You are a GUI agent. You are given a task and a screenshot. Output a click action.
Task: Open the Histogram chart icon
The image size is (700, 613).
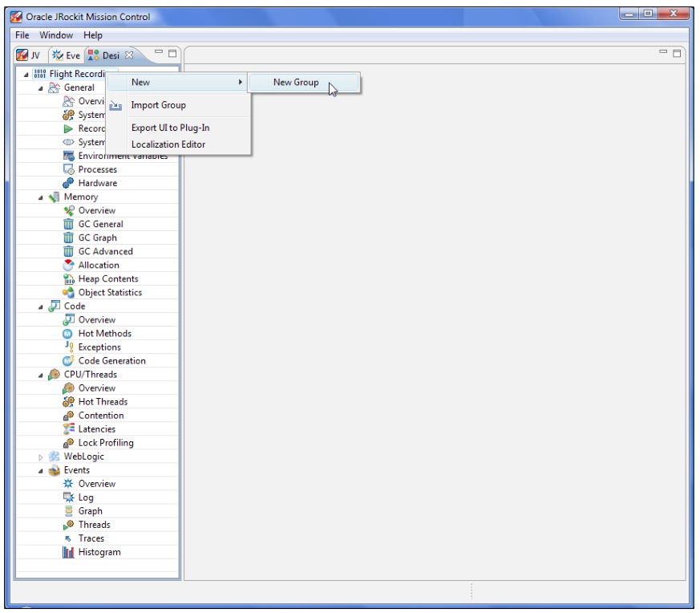point(69,552)
